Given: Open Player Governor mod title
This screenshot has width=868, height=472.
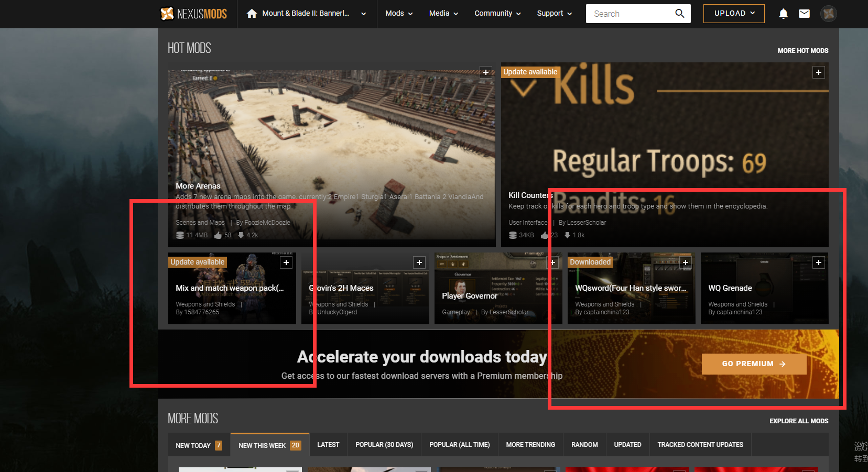Looking at the screenshot, I should tap(470, 296).
